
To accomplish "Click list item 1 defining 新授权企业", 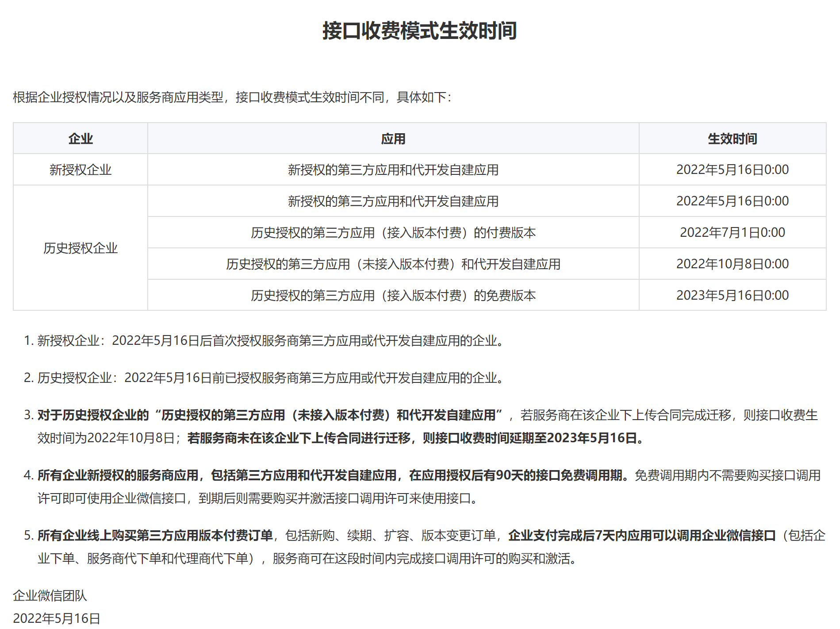I will pos(271,340).
